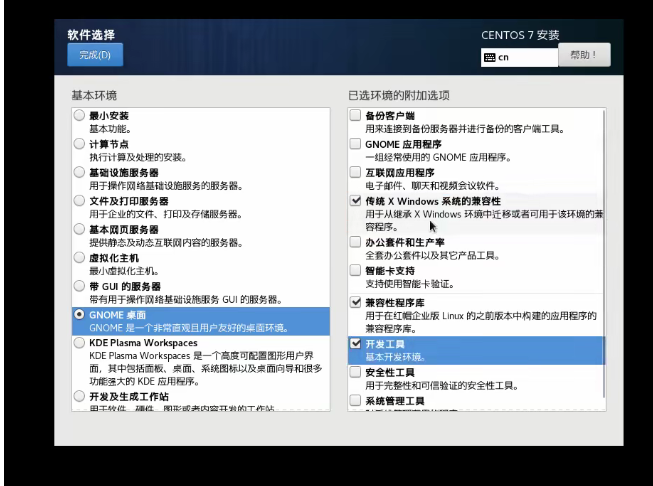653x486 pixels.
Task: Click text 用于企业的文件、打印及存储服务器。
Action: pyautogui.click(x=166, y=214)
